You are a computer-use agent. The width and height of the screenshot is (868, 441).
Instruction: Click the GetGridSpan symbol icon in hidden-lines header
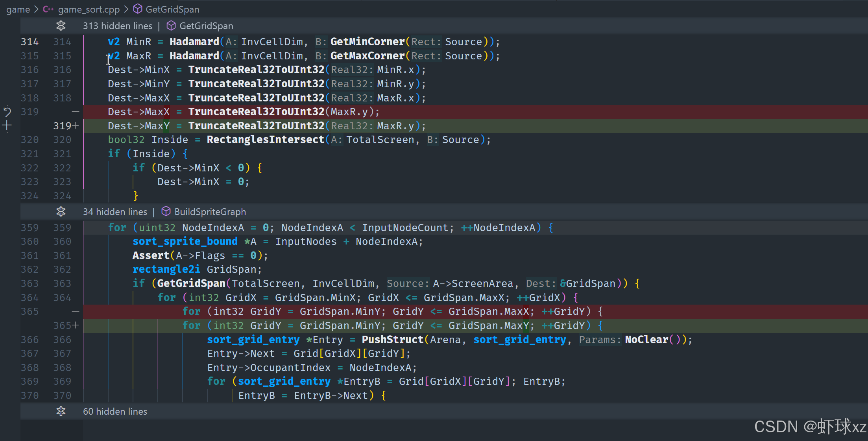(x=171, y=26)
